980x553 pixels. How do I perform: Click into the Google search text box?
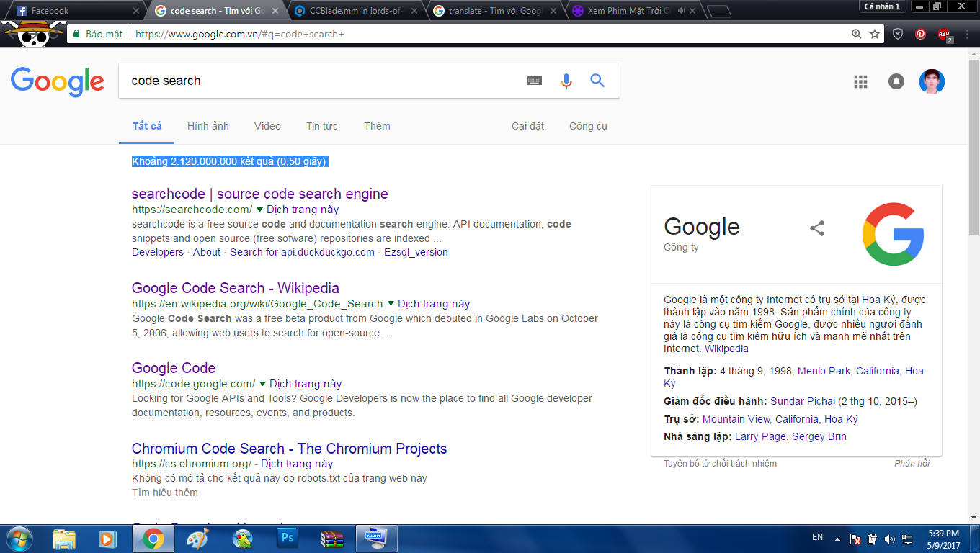[x=317, y=81]
